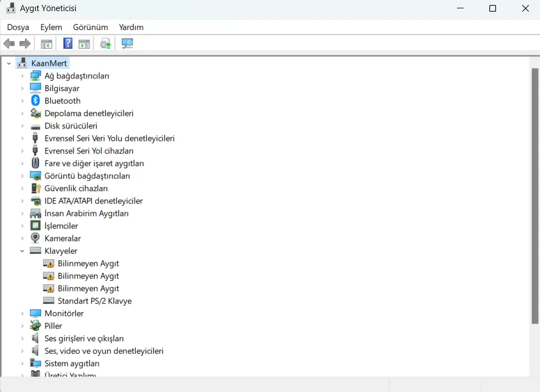
Task: Select Fare ve diğer işaret aygıtları text
Action: pos(94,163)
